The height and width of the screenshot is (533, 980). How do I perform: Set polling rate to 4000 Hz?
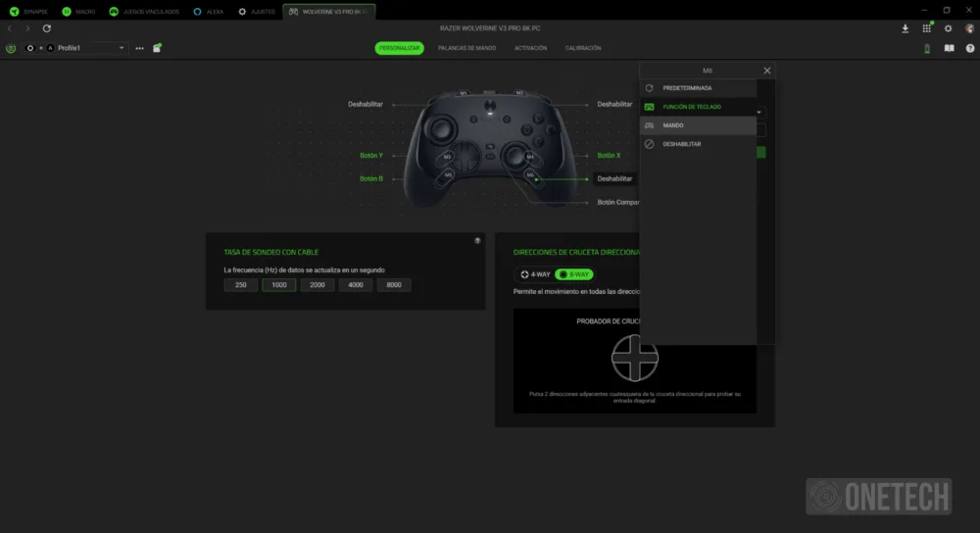[356, 285]
